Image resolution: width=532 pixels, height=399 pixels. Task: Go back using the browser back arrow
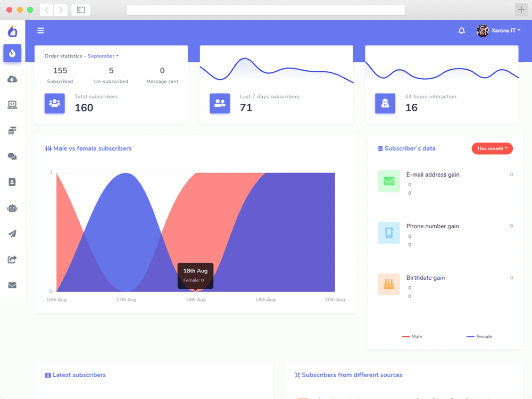[47, 10]
